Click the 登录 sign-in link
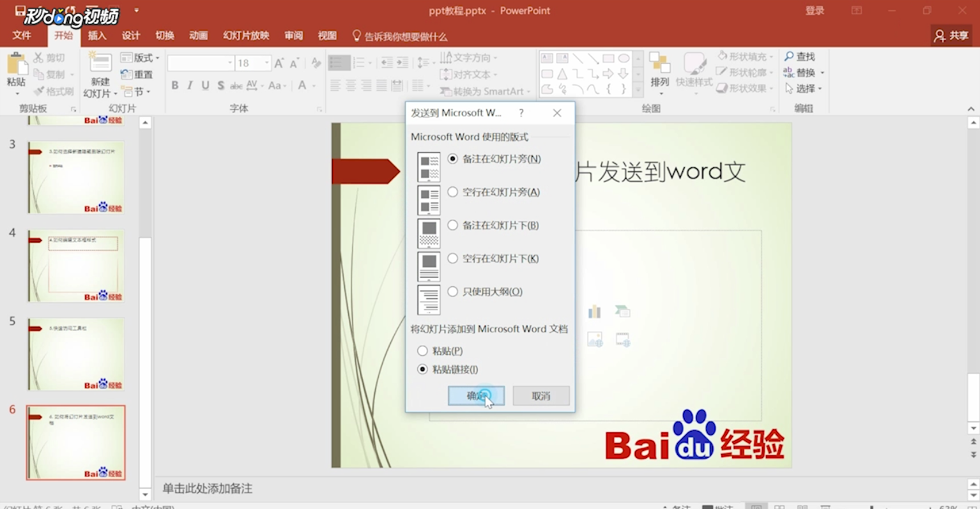The height and width of the screenshot is (509, 980). tap(815, 11)
